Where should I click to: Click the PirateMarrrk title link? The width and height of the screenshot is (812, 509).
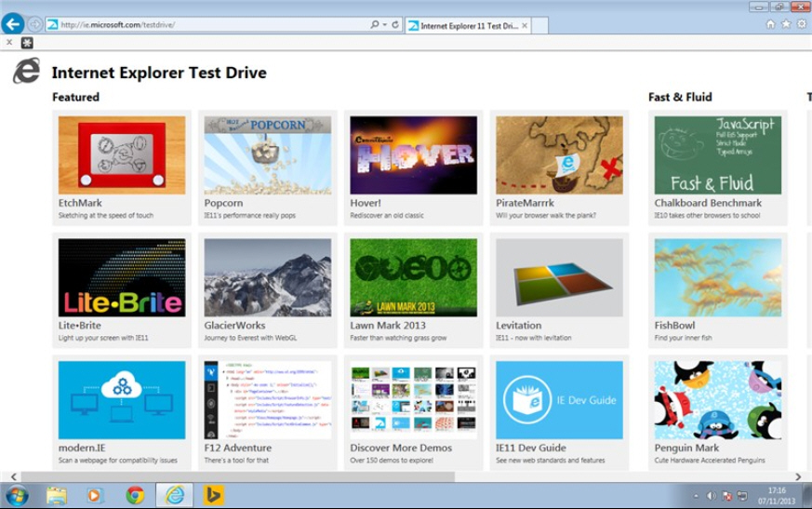pyautogui.click(x=525, y=203)
